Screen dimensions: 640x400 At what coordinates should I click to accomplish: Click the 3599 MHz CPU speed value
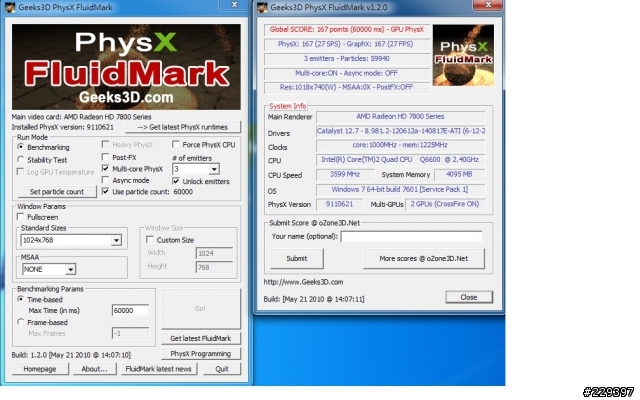click(x=345, y=174)
